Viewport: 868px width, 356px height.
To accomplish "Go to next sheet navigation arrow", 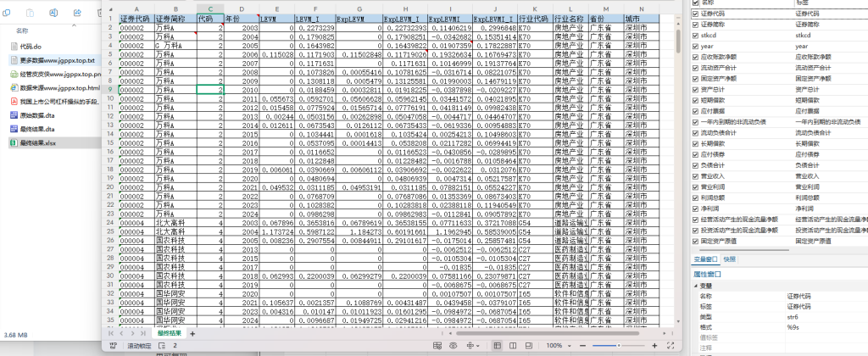I will pyautogui.click(x=132, y=333).
